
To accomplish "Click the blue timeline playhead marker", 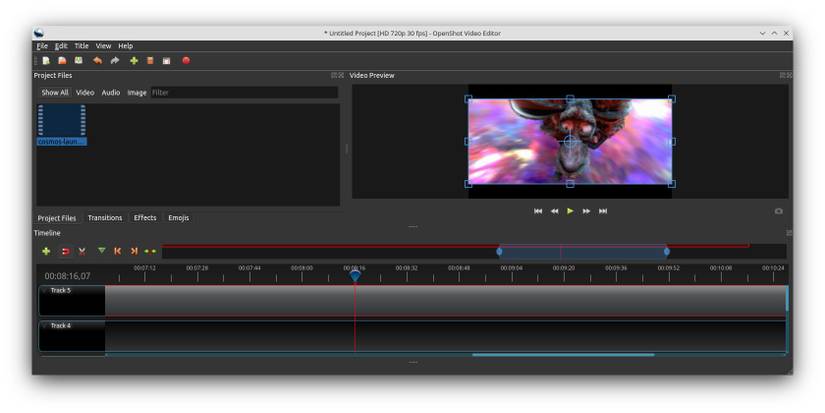I will tap(355, 275).
